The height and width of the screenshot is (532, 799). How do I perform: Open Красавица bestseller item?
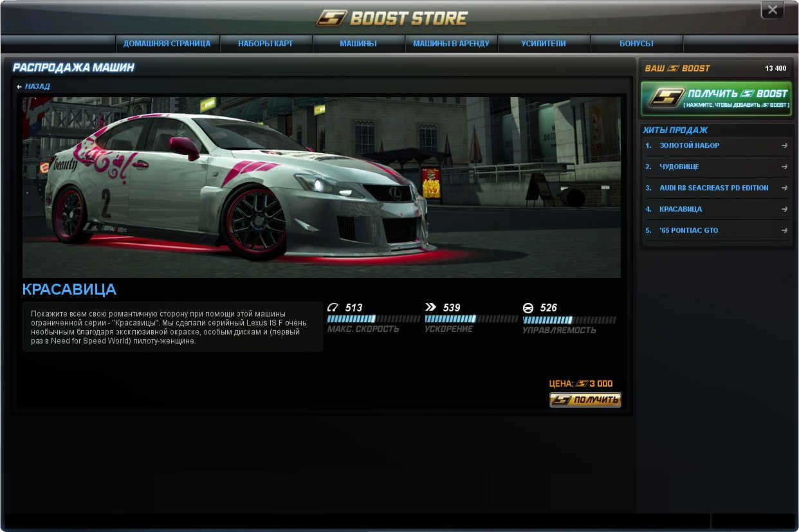716,209
